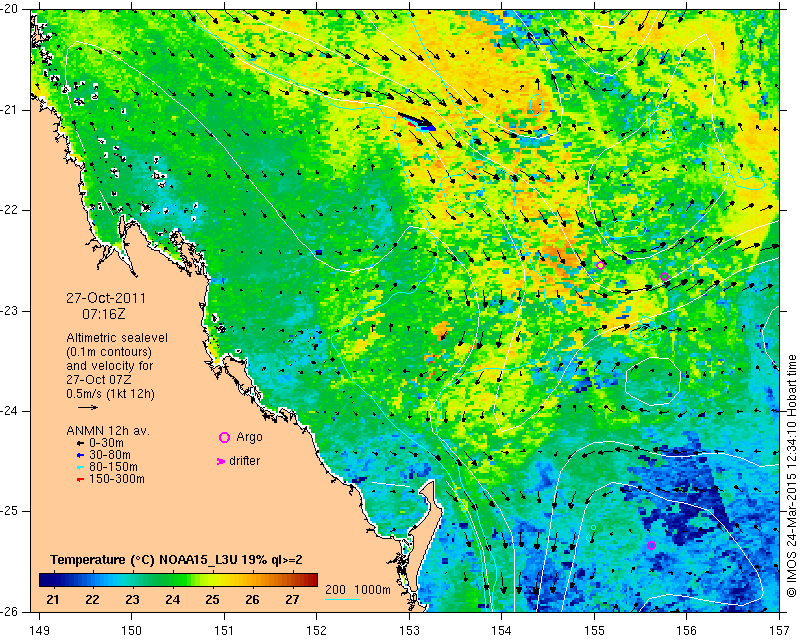Click the "80-150m" depth label
This screenshot has width=800, height=640.
[x=113, y=466]
